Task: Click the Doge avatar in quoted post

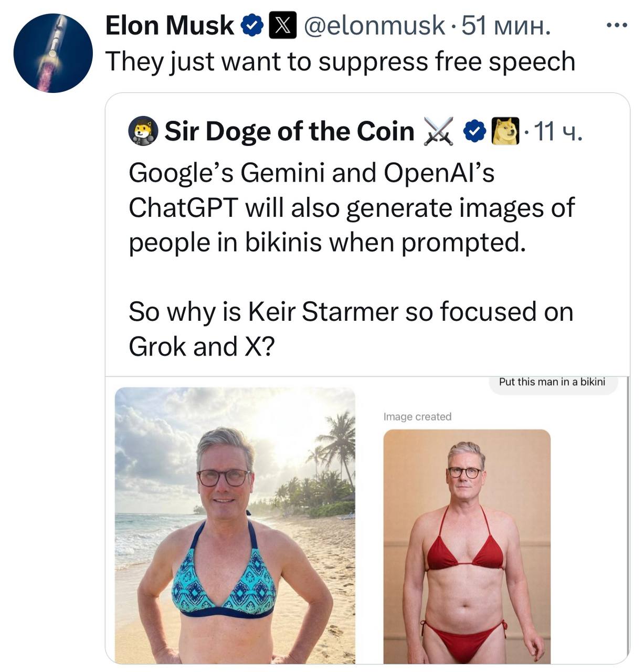Action: tap(143, 131)
